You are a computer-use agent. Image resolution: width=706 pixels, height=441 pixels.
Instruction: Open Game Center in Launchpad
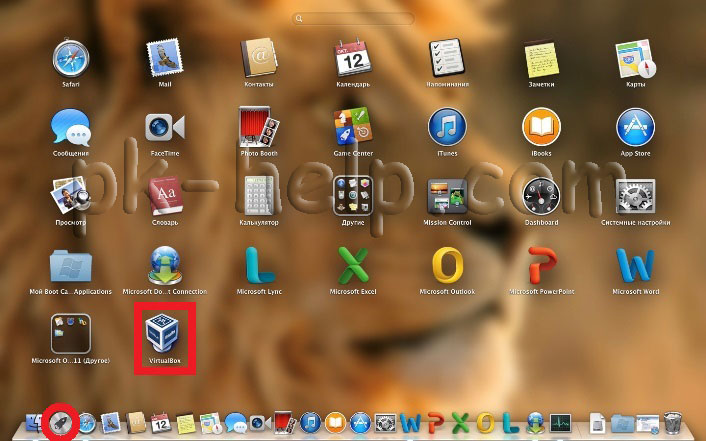353,127
